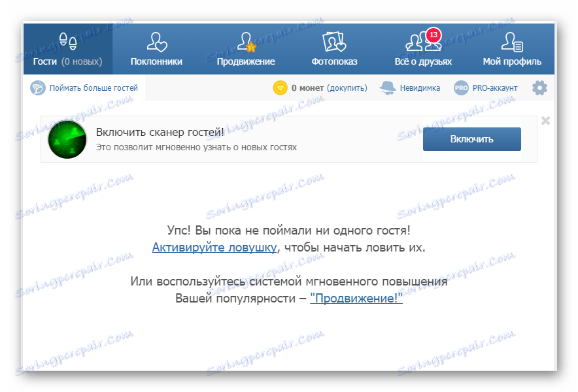Click the Невидимка invisible-hat icon
The image size is (578, 392).
[x=389, y=87]
